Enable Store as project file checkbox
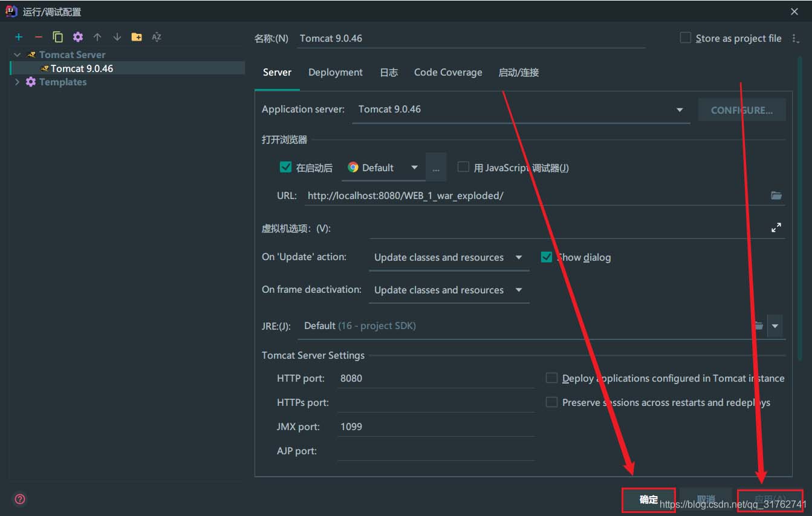812x516 pixels. [x=686, y=38]
